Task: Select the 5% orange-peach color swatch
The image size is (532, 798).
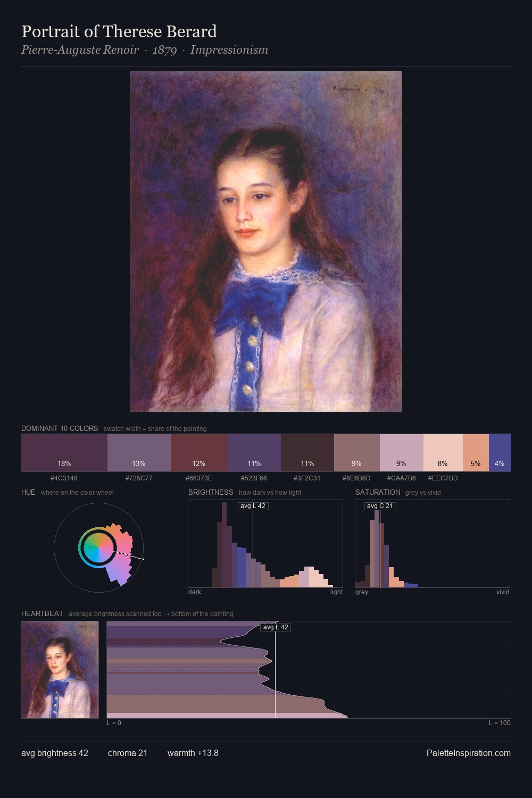Action: (476, 453)
